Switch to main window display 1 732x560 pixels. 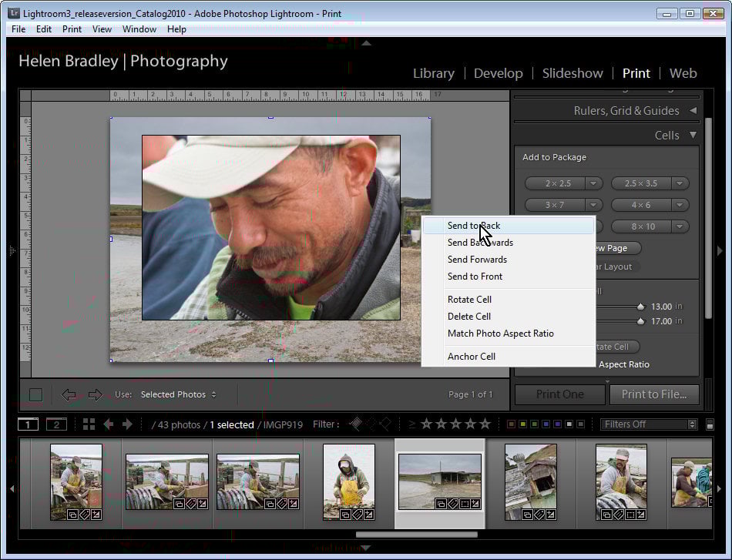(x=28, y=424)
